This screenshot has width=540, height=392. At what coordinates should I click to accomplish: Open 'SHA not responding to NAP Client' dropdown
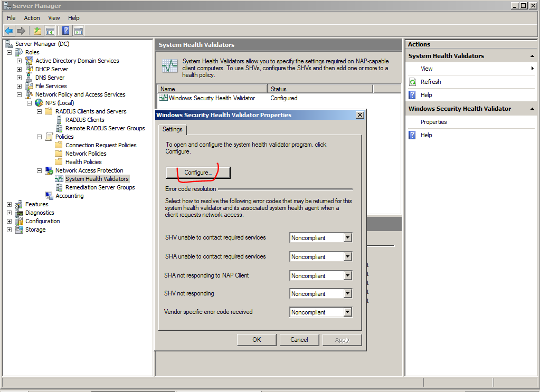[347, 275]
